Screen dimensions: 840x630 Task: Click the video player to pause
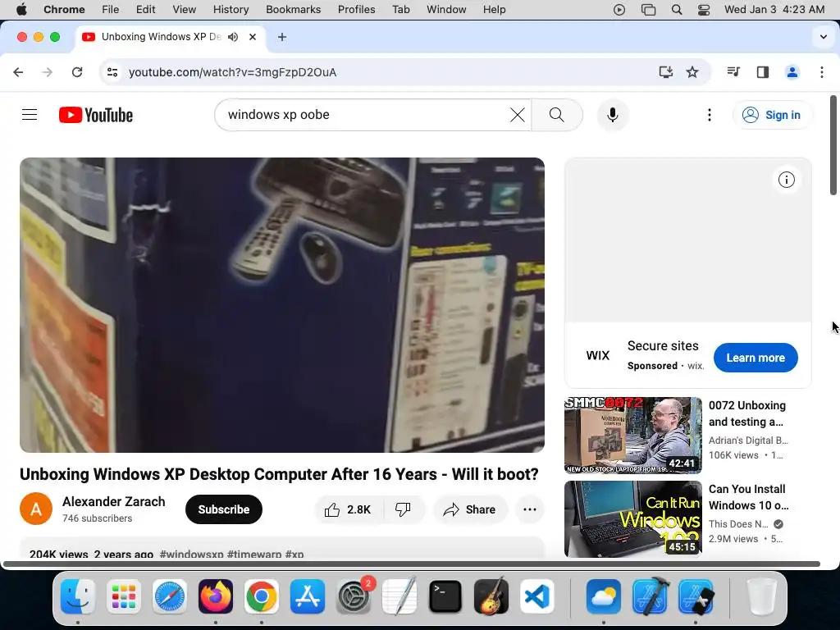point(282,305)
